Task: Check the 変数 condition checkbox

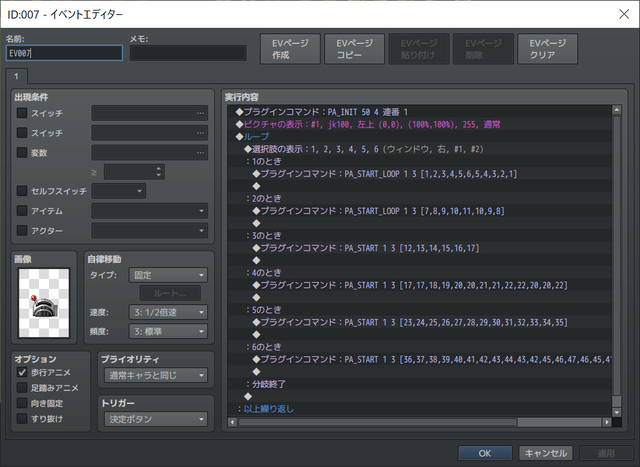Action: point(22,153)
